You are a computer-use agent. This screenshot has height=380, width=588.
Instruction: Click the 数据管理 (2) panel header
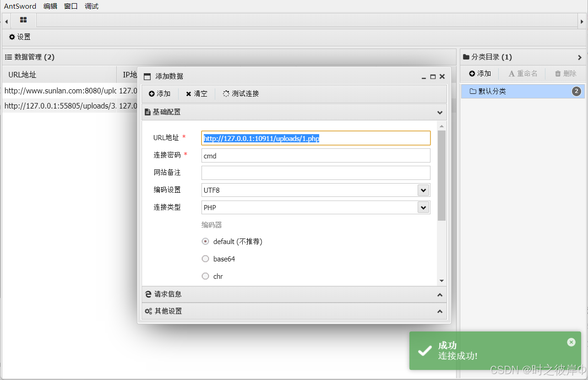[x=229, y=57]
